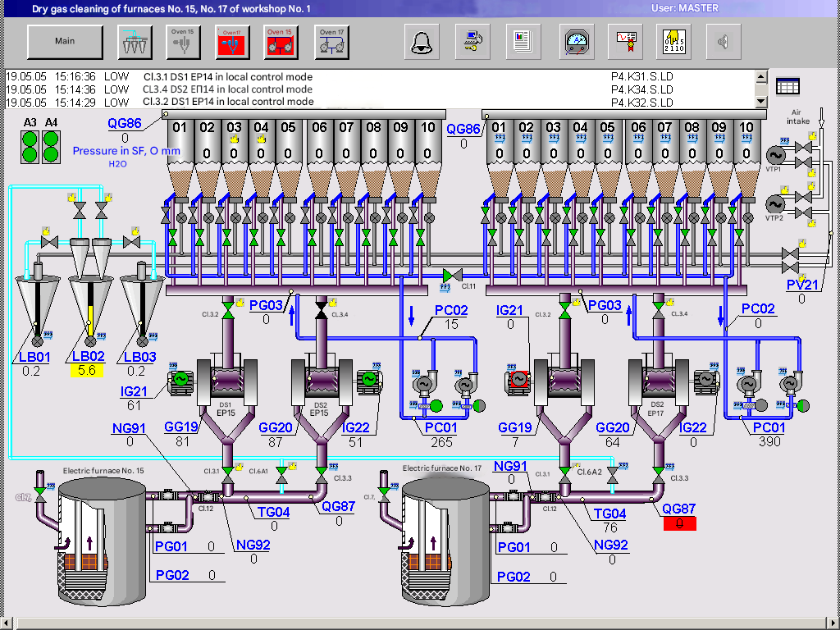Open the computer network login icon
Image resolution: width=840 pixels, height=630 pixels.
coord(472,41)
